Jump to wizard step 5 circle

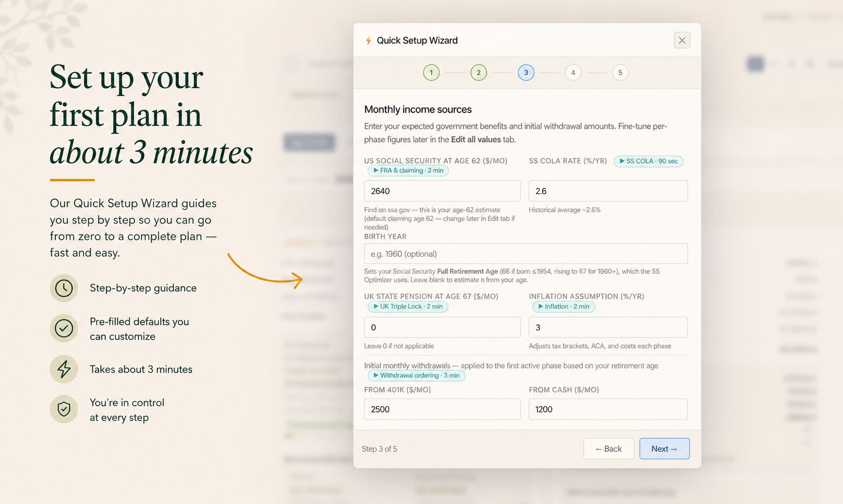tap(620, 73)
